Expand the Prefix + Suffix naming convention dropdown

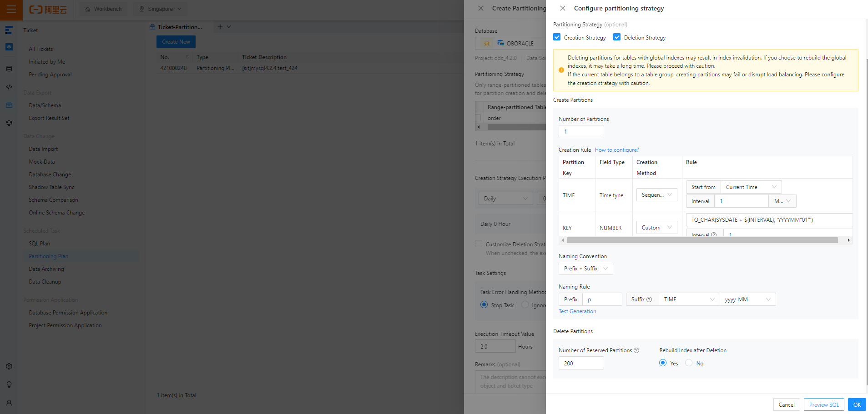pos(585,269)
